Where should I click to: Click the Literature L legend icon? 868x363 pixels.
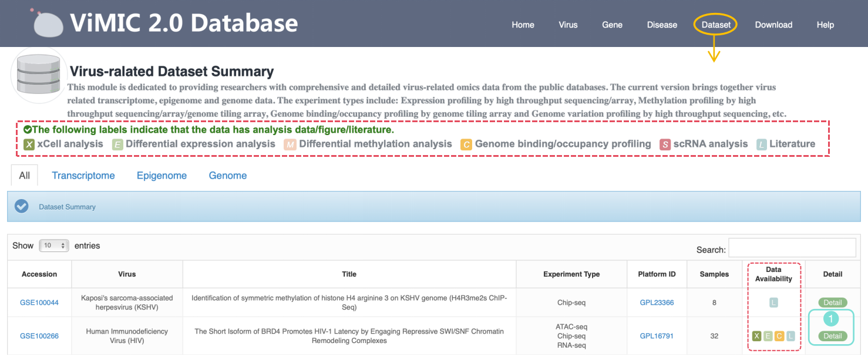[762, 144]
